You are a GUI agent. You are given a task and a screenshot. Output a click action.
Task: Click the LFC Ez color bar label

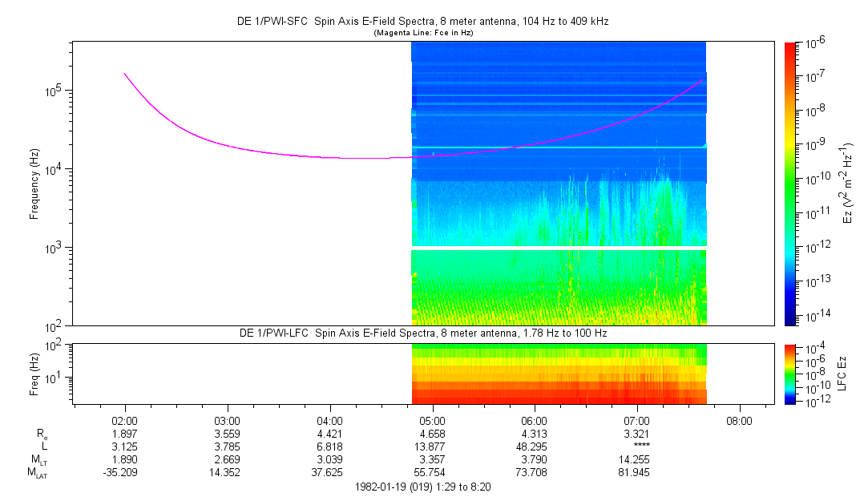pos(842,374)
